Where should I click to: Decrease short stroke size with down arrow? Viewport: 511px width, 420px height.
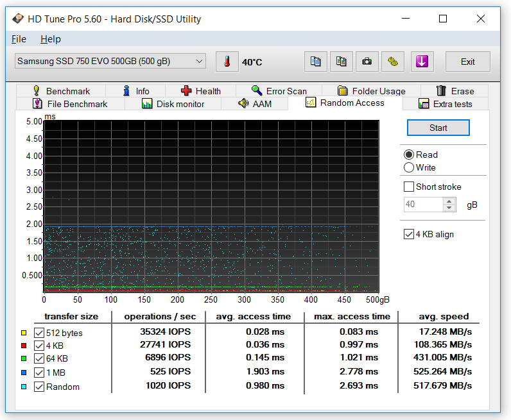[x=449, y=208]
